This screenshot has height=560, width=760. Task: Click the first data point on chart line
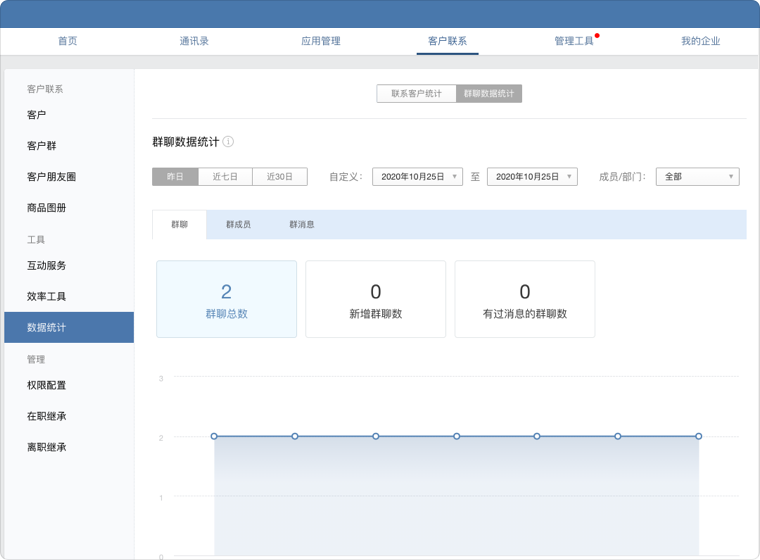pos(214,436)
